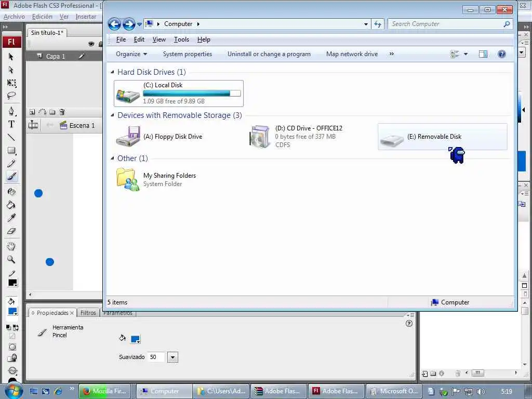Select the Lasso tool in Flash

[x=11, y=96]
